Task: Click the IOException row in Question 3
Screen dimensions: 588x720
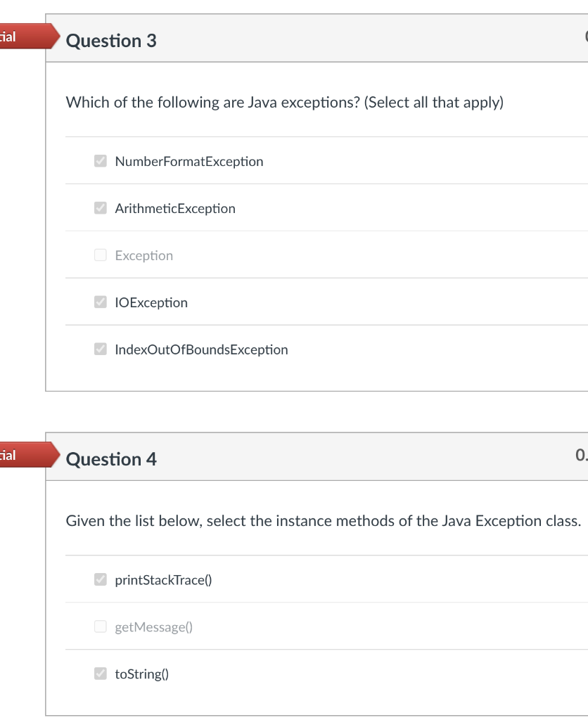Action: tap(317, 302)
